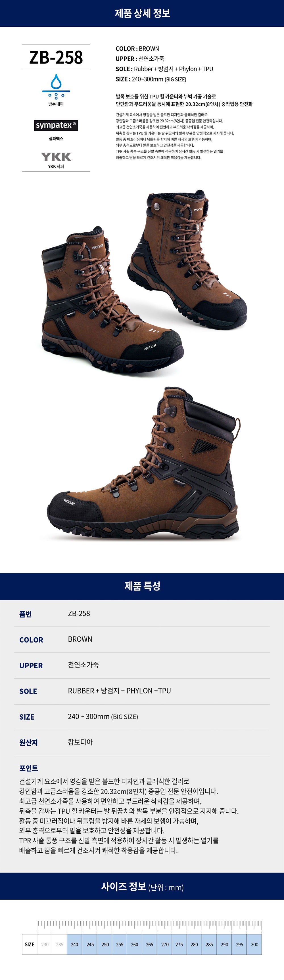Click the 제품 특성 section header
This screenshot has width=284, height=980.
pyautogui.click(x=142, y=586)
